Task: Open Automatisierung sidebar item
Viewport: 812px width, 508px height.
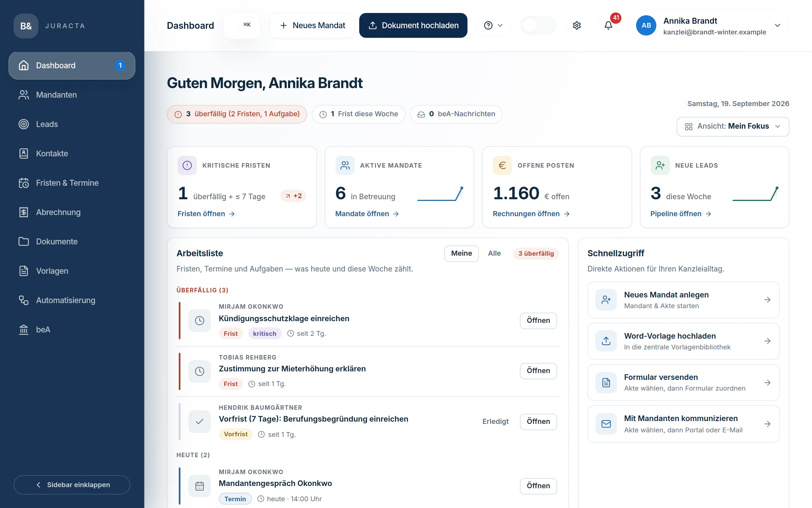Action: 72,300
